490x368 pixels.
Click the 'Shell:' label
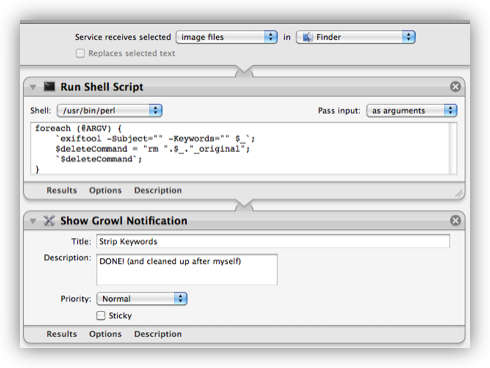(41, 111)
